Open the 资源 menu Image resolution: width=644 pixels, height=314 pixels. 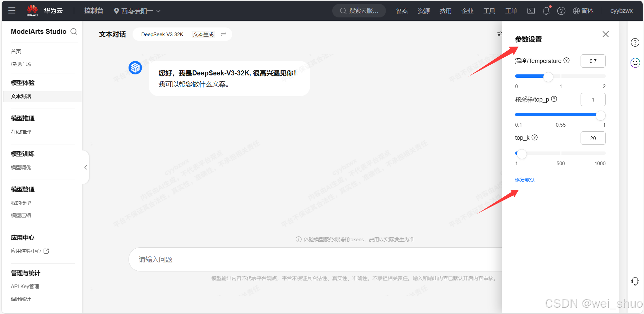[x=424, y=11]
